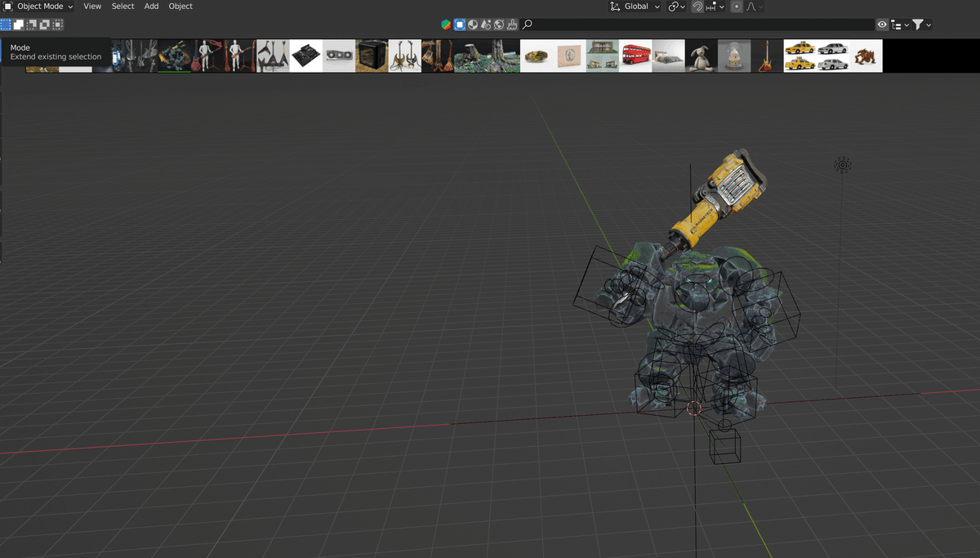Image resolution: width=980 pixels, height=558 pixels.
Task: Pick the bed thumbnail
Action: 668,56
